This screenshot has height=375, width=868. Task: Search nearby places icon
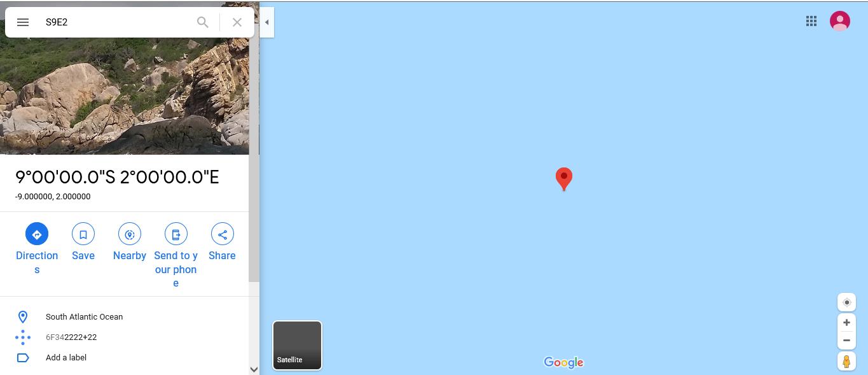(130, 234)
